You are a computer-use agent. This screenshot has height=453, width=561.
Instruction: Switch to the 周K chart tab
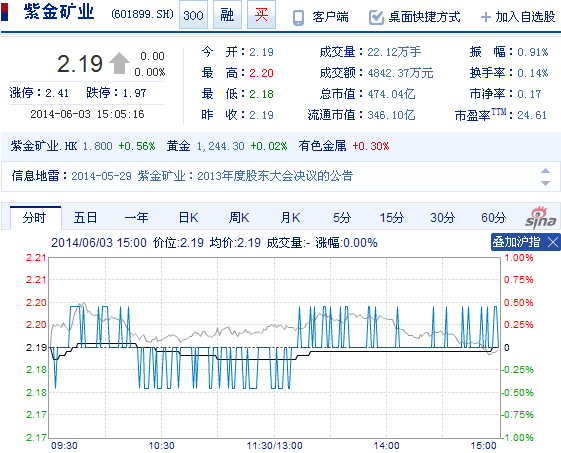[239, 218]
